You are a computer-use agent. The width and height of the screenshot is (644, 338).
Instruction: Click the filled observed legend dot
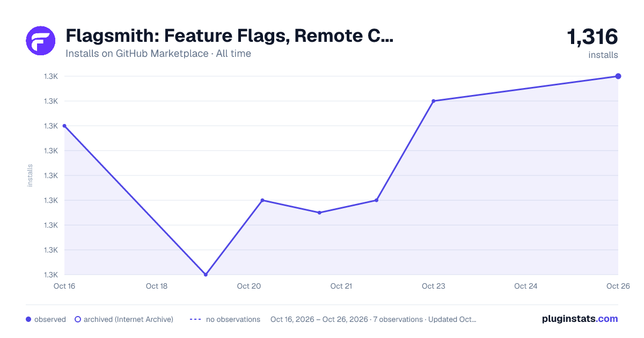pyautogui.click(x=28, y=319)
